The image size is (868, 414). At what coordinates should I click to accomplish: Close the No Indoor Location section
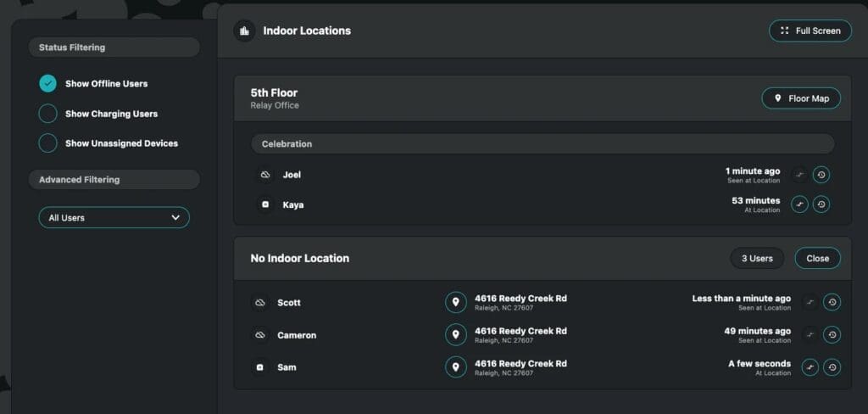pyautogui.click(x=818, y=258)
